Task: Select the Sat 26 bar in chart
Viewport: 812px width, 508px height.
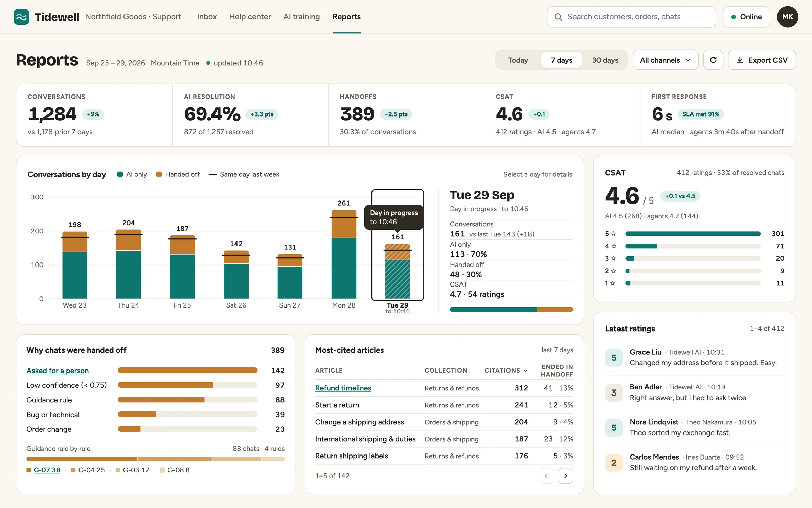Action: click(236, 274)
